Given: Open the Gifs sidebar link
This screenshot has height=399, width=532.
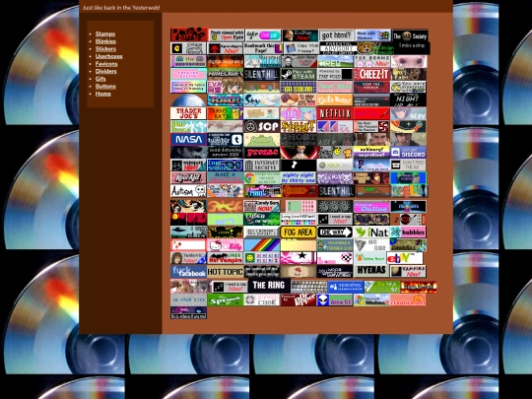Looking at the screenshot, I should 100,79.
